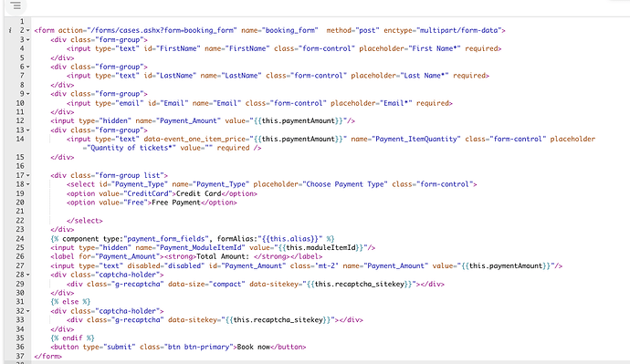Click the placeholder text "Last Name*"
Image resolution: width=630 pixels, height=364 pixels.
[425, 76]
